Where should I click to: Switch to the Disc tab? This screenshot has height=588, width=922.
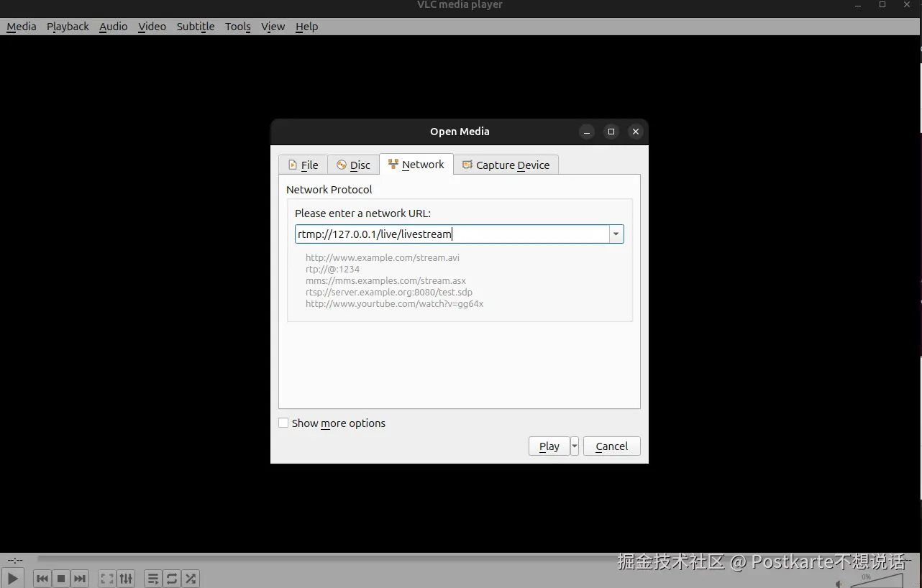tap(353, 165)
